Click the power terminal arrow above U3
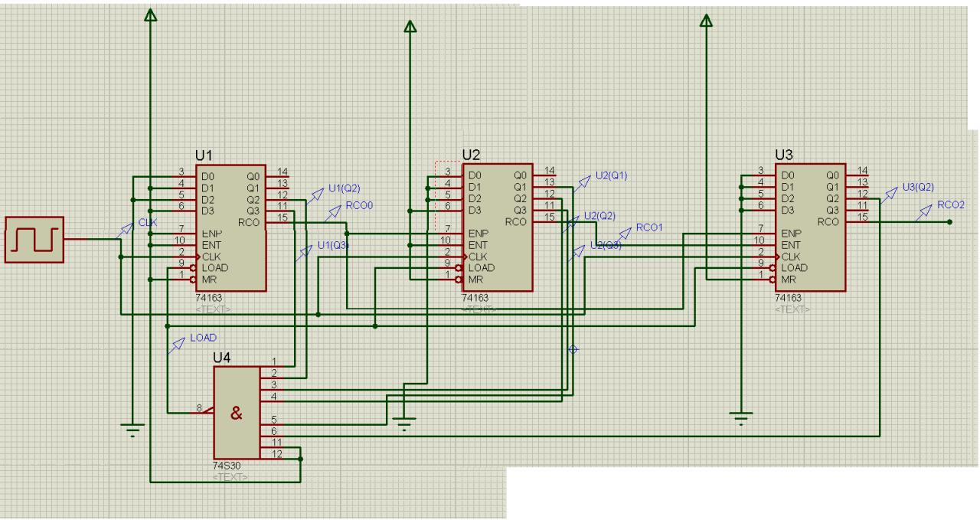The image size is (980, 520). pos(705,17)
